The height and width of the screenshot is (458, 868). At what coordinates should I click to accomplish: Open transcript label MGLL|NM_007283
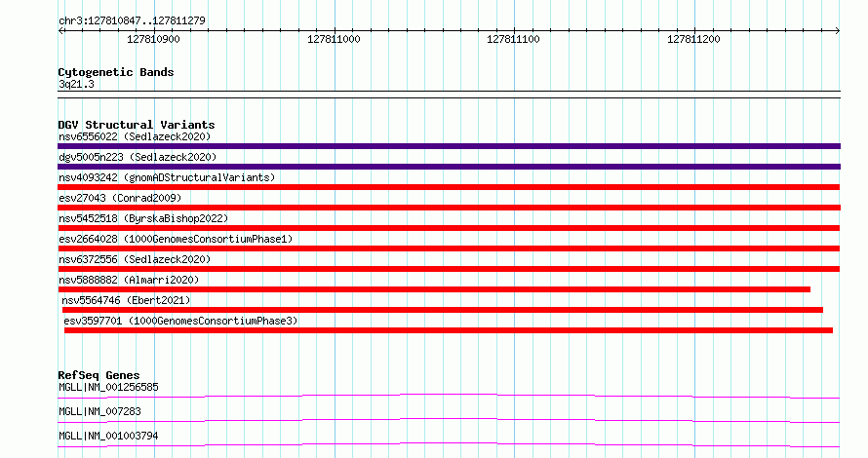[99, 411]
